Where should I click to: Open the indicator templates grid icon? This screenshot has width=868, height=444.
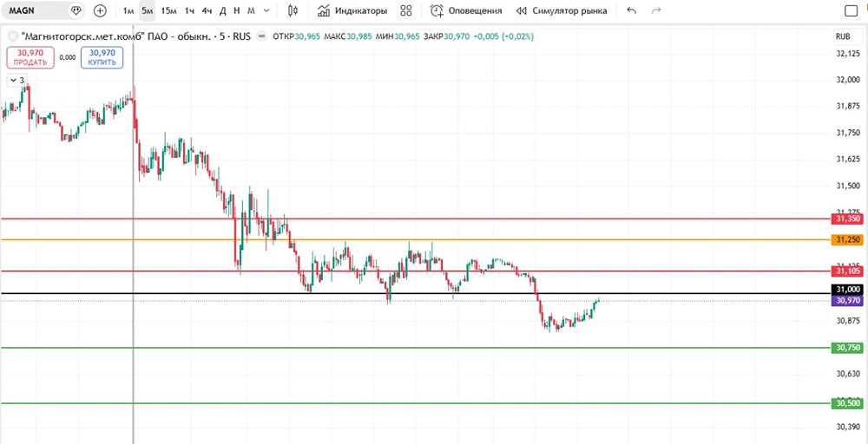pos(406,10)
